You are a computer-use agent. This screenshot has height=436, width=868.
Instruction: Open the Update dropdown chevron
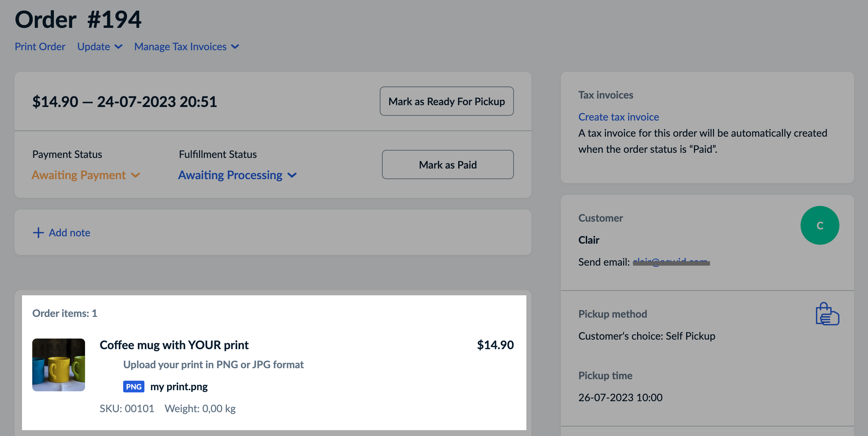point(118,47)
